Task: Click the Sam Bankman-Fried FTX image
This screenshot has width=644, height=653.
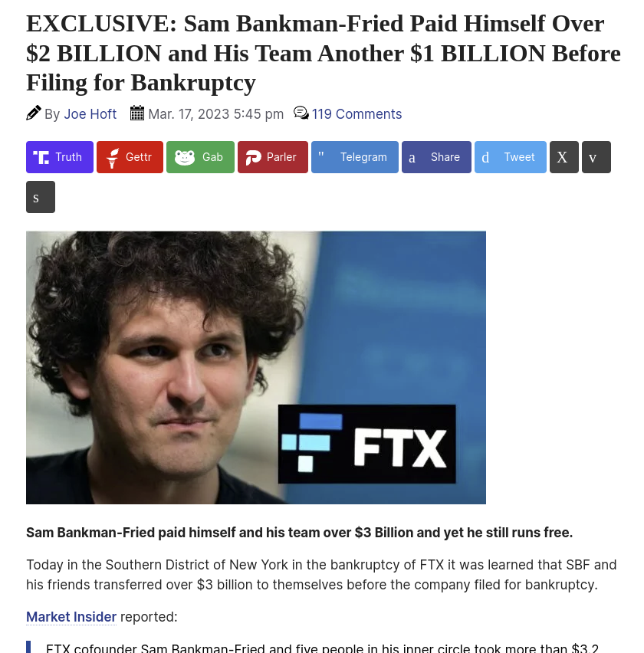Action: [256, 368]
